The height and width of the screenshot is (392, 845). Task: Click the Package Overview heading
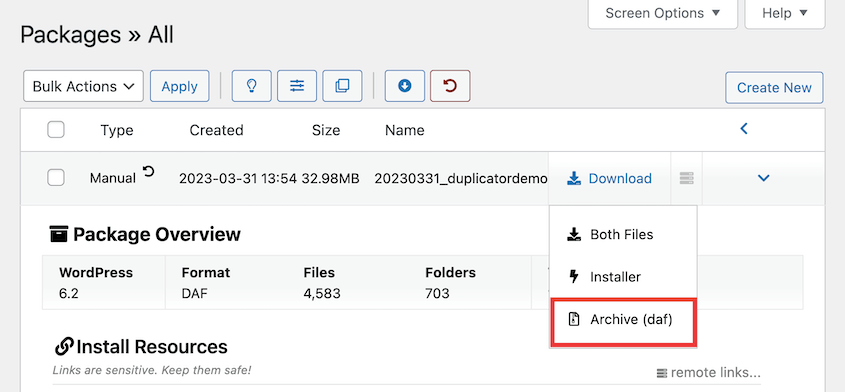click(x=157, y=234)
